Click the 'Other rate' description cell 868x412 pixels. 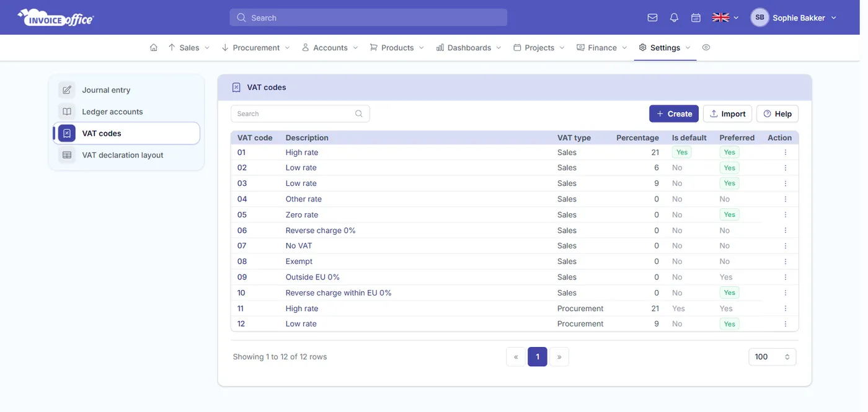(304, 199)
